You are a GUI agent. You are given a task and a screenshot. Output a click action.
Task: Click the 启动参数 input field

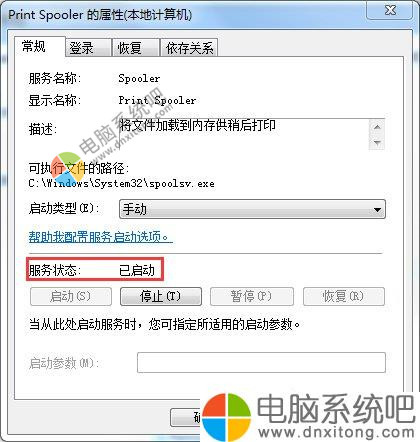click(261, 362)
